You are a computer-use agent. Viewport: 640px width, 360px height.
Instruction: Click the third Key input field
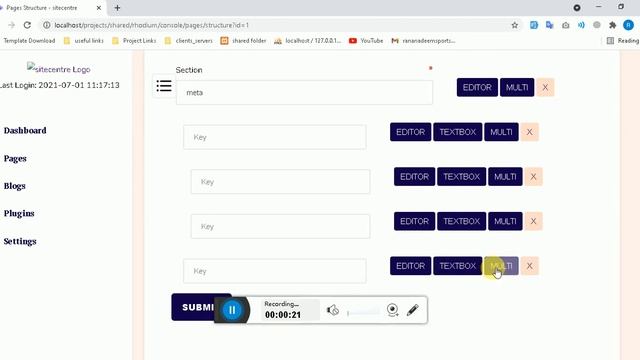click(280, 226)
